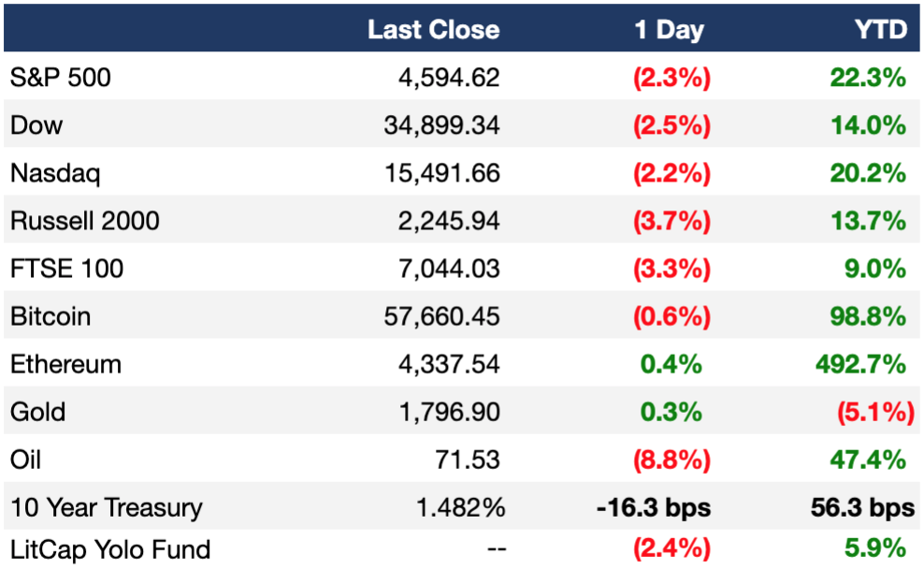
Task: Click the Gold row label
Action: (37, 412)
